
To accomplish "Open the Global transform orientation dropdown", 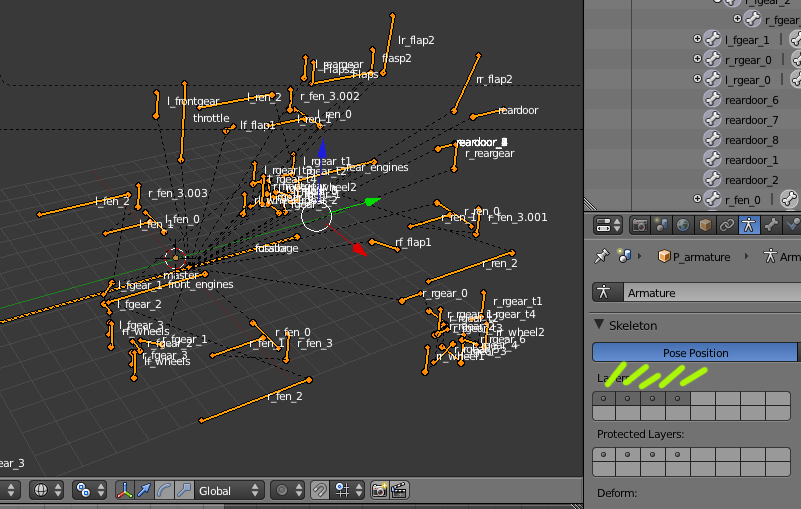I will 229,490.
